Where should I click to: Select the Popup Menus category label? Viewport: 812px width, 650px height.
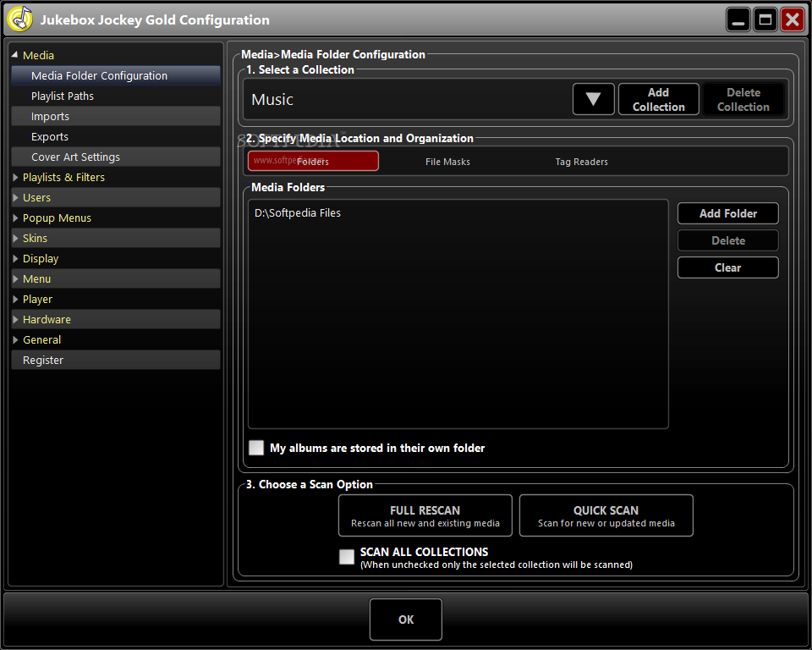(x=57, y=218)
